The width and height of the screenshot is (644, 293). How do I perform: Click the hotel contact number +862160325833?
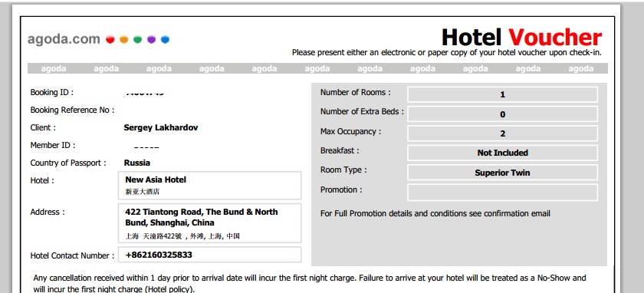pos(159,255)
